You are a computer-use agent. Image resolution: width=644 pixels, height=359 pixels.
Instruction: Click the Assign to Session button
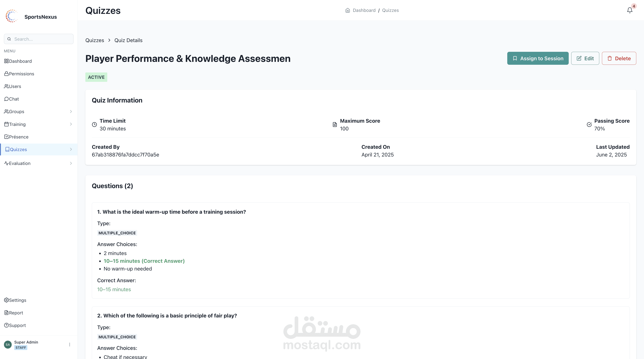pyautogui.click(x=538, y=58)
